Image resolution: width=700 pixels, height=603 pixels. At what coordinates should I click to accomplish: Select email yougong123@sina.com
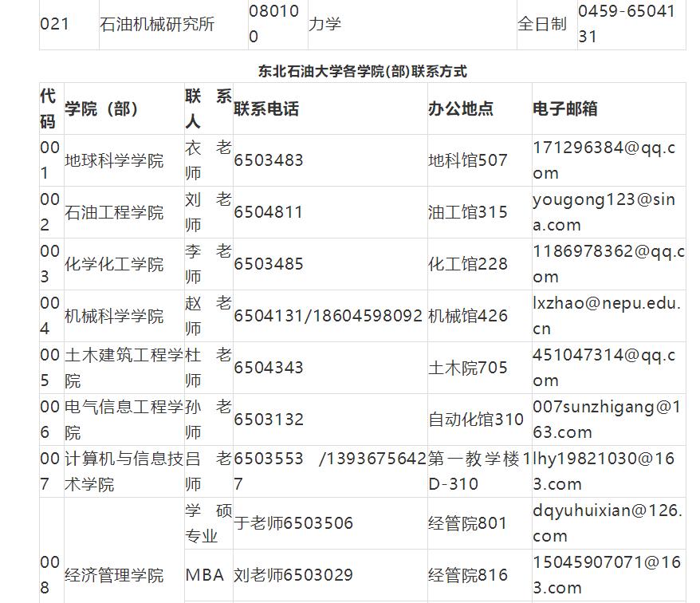point(604,212)
